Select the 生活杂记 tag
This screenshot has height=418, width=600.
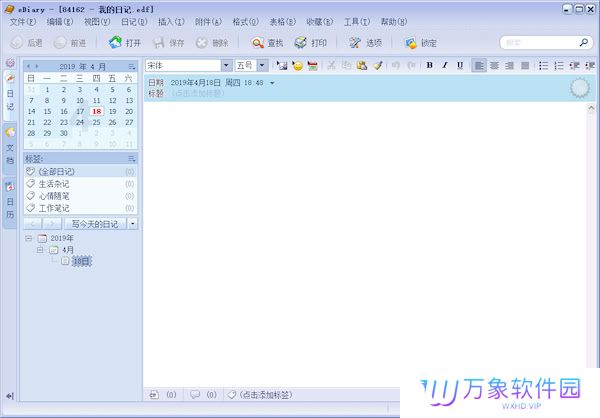point(80,184)
